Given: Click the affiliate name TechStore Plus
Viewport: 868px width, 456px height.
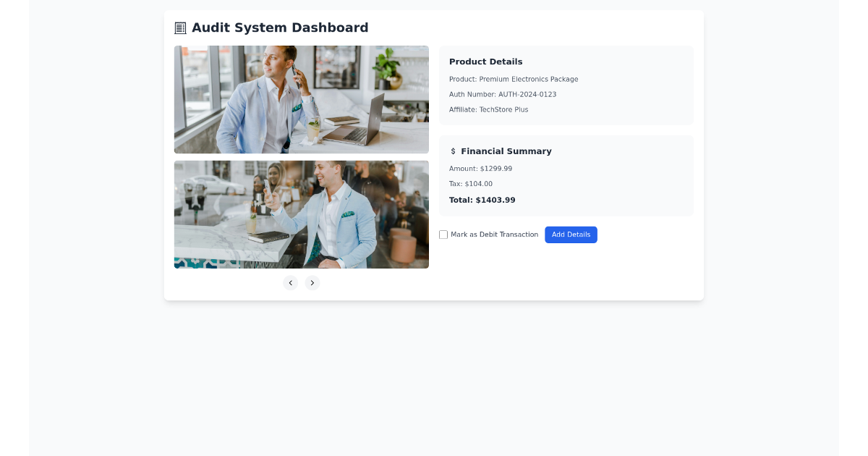Looking at the screenshot, I should tap(488, 109).
